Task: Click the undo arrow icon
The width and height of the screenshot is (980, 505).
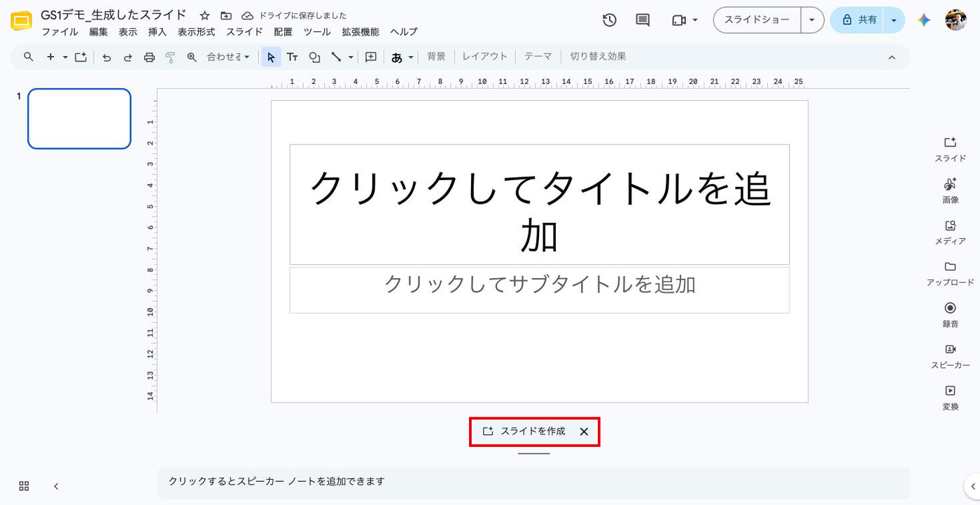Action: 106,57
